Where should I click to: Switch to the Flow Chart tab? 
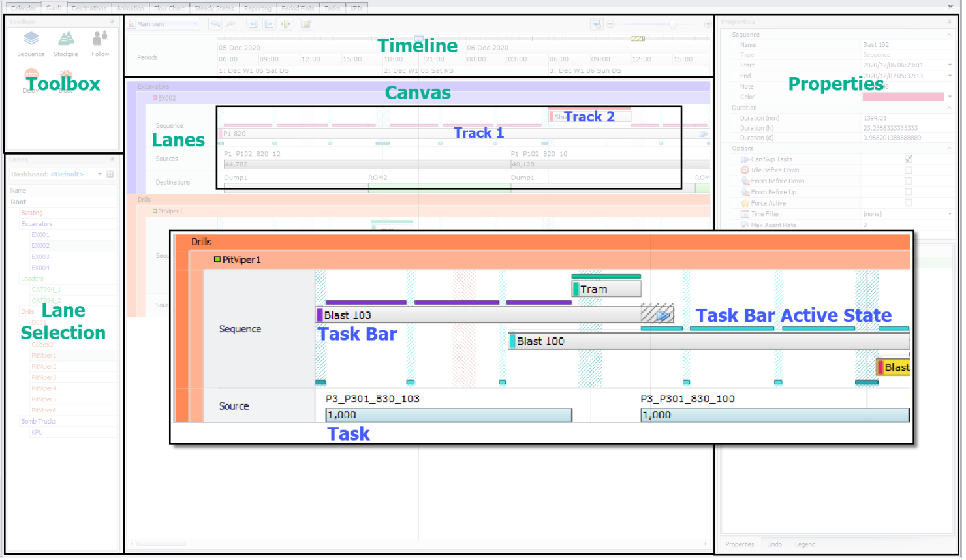pyautogui.click(x=169, y=8)
